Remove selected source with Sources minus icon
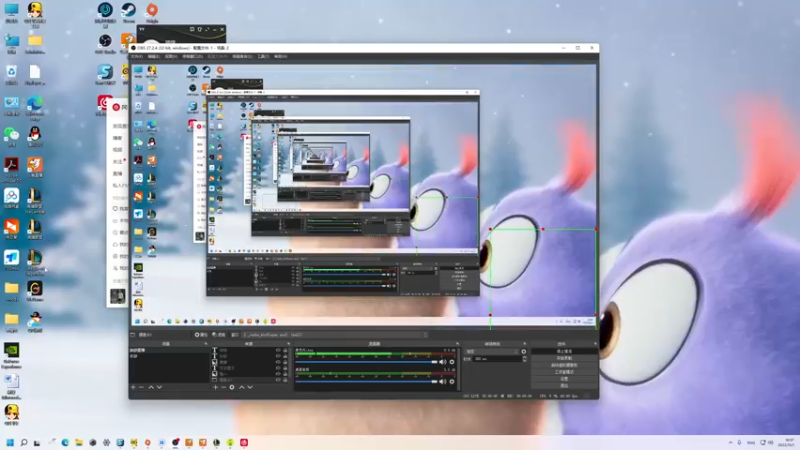Image resolution: width=800 pixels, height=450 pixels. point(223,387)
